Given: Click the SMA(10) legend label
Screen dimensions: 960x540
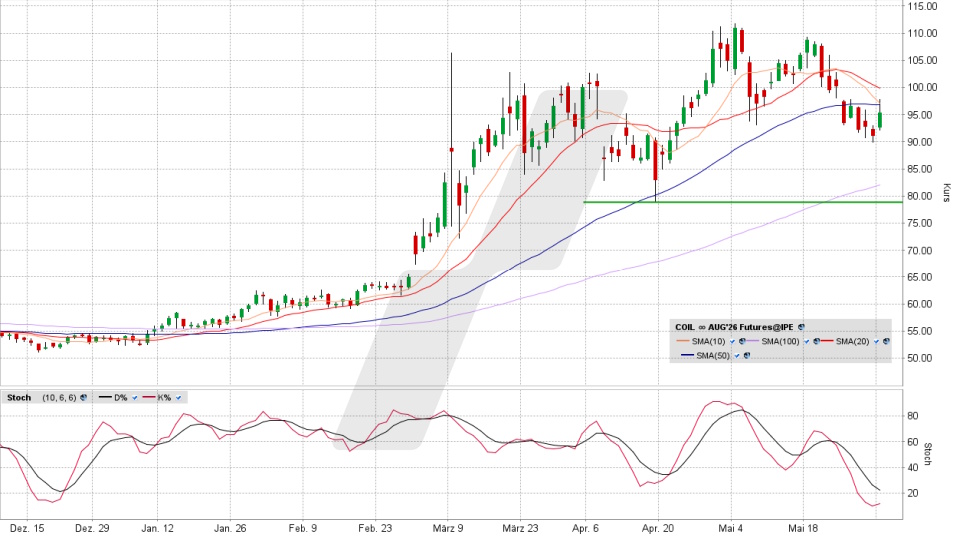Looking at the screenshot, I should click(708, 341).
